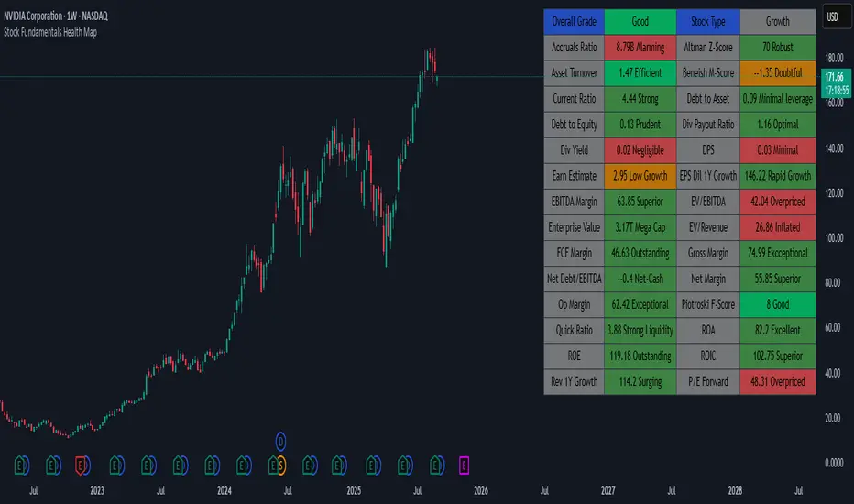This screenshot has width=854, height=504.
Task: Click the green earnings marker beside the split marker
Action: pyautogui.click(x=273, y=466)
